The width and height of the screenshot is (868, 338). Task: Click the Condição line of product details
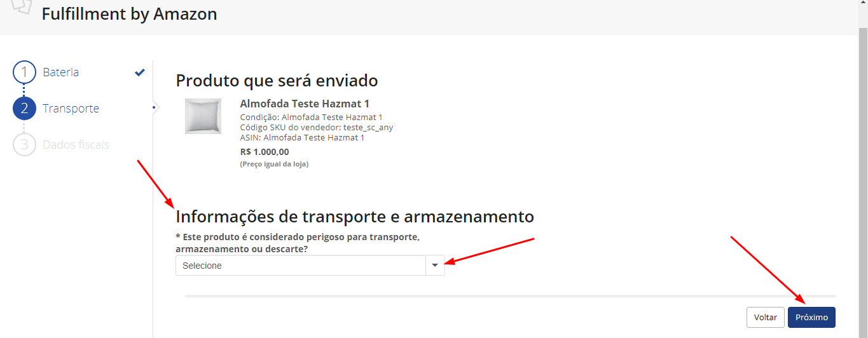[x=312, y=118]
